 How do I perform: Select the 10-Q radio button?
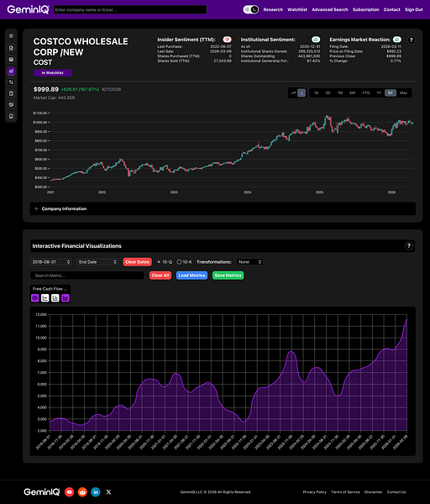click(159, 262)
